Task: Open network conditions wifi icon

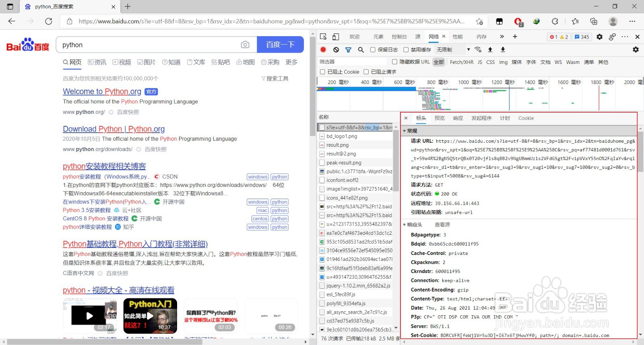Action: click(x=478, y=49)
